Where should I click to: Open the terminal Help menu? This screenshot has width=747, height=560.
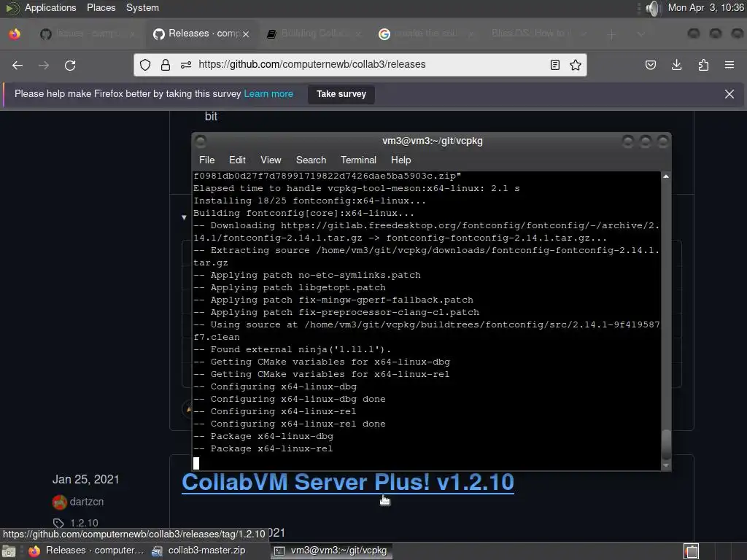point(400,160)
